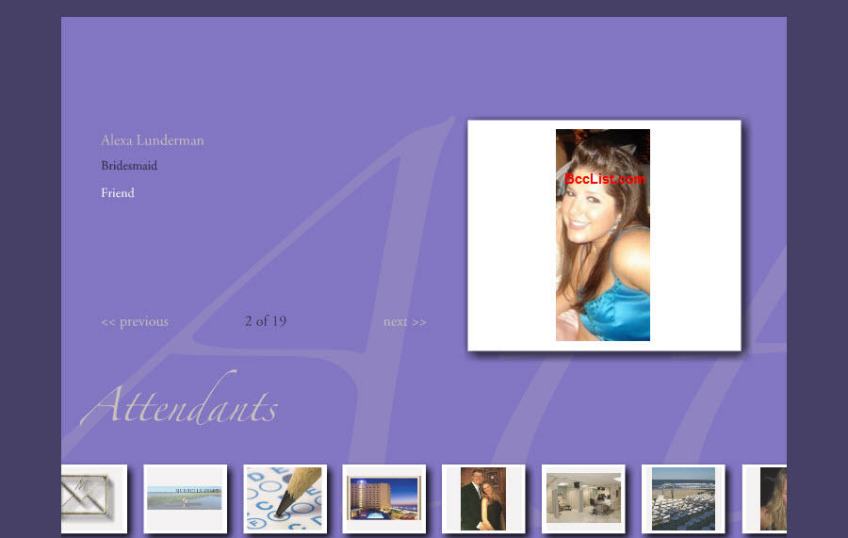Click the red BccList.com watermark

[x=604, y=179]
